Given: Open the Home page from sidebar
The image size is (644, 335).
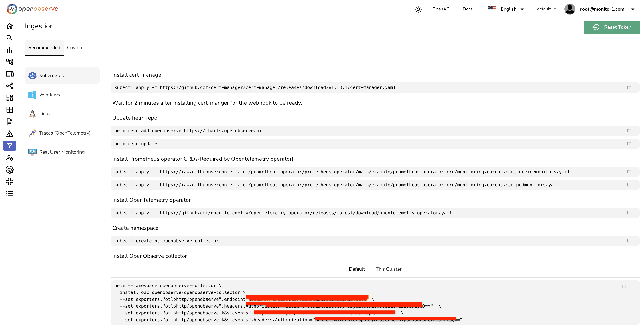Looking at the screenshot, I should pyautogui.click(x=9, y=26).
